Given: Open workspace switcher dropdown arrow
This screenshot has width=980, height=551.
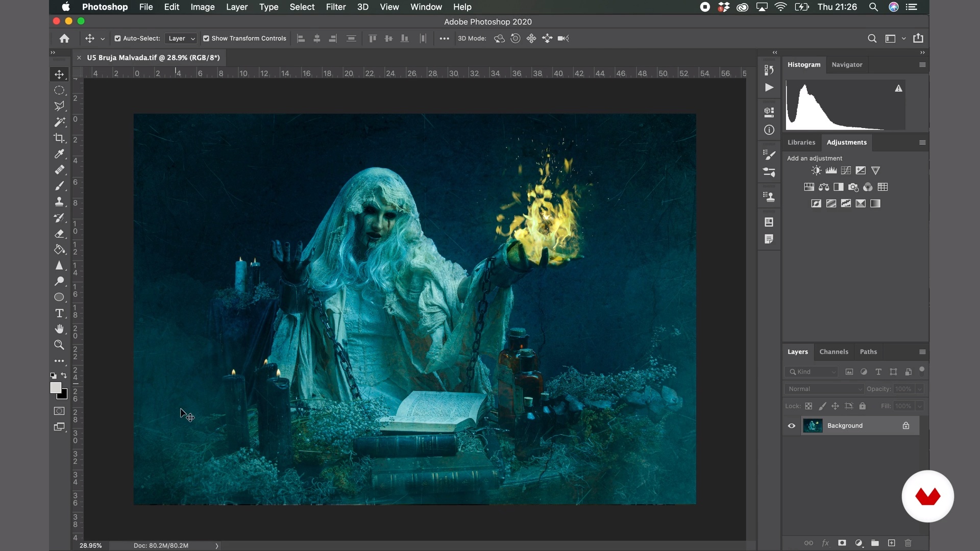Looking at the screenshot, I should click(904, 38).
